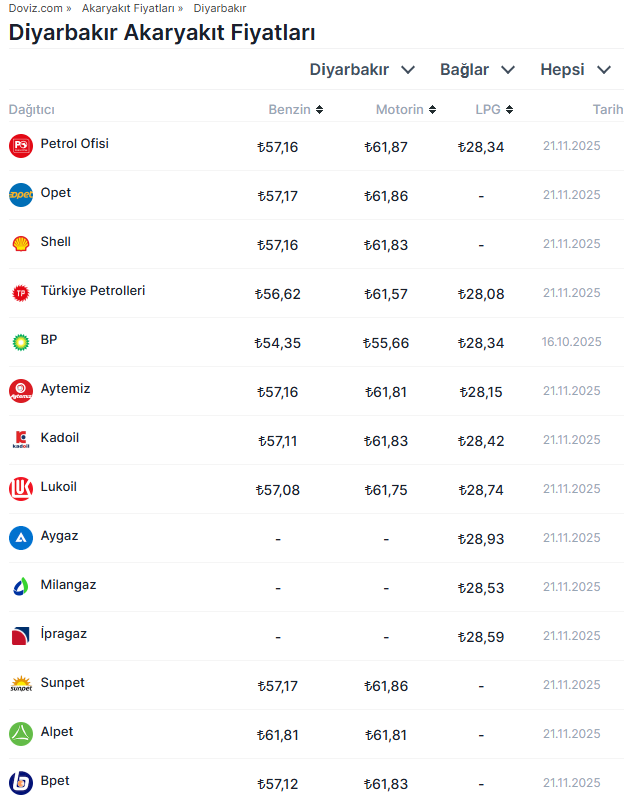Sort the table by LPG price

click(494, 110)
